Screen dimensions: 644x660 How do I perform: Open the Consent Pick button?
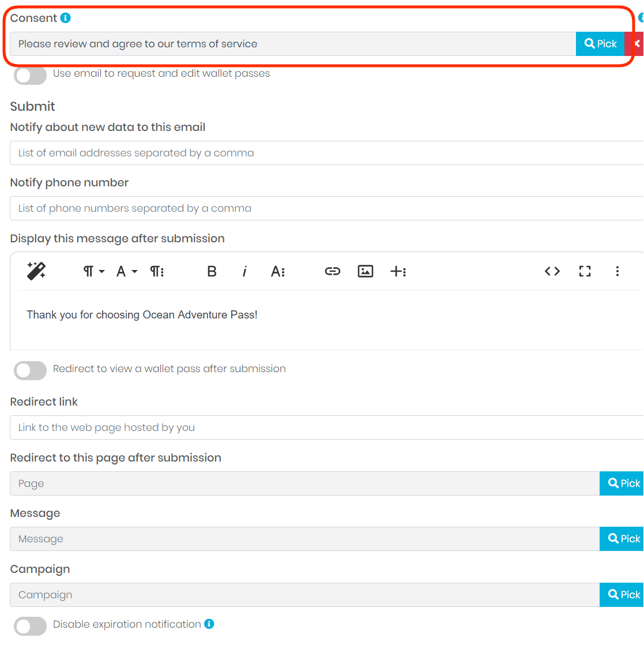click(600, 44)
